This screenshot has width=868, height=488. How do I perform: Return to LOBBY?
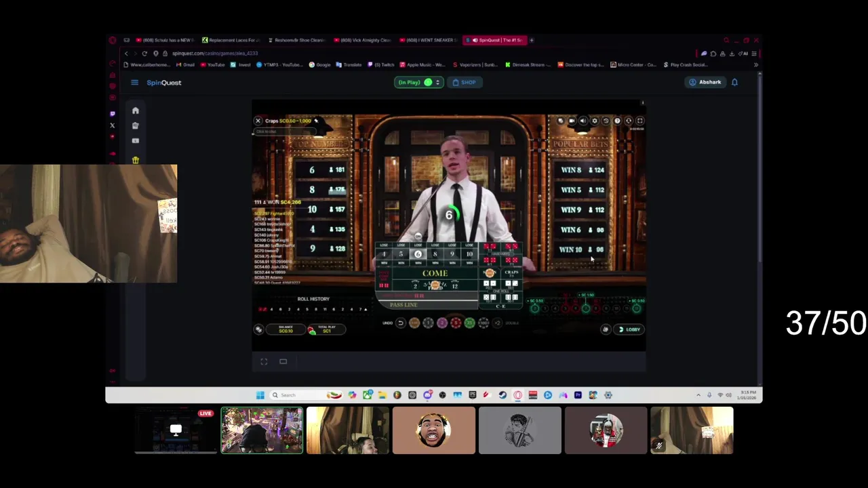click(x=629, y=329)
